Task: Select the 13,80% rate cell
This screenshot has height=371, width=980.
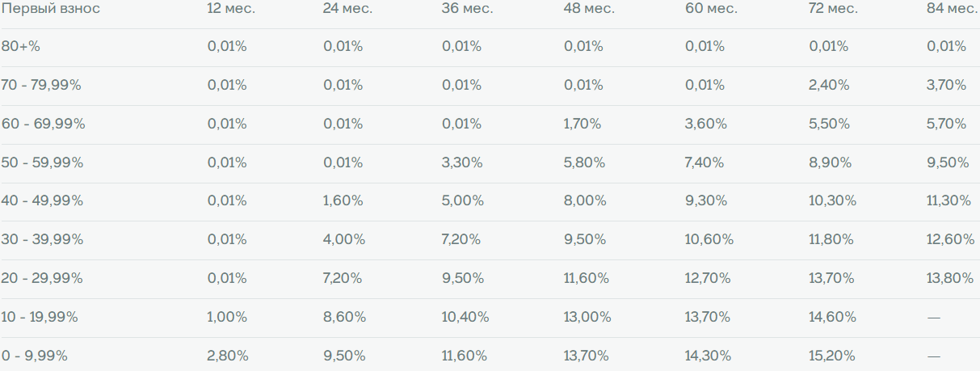Action: point(950,278)
